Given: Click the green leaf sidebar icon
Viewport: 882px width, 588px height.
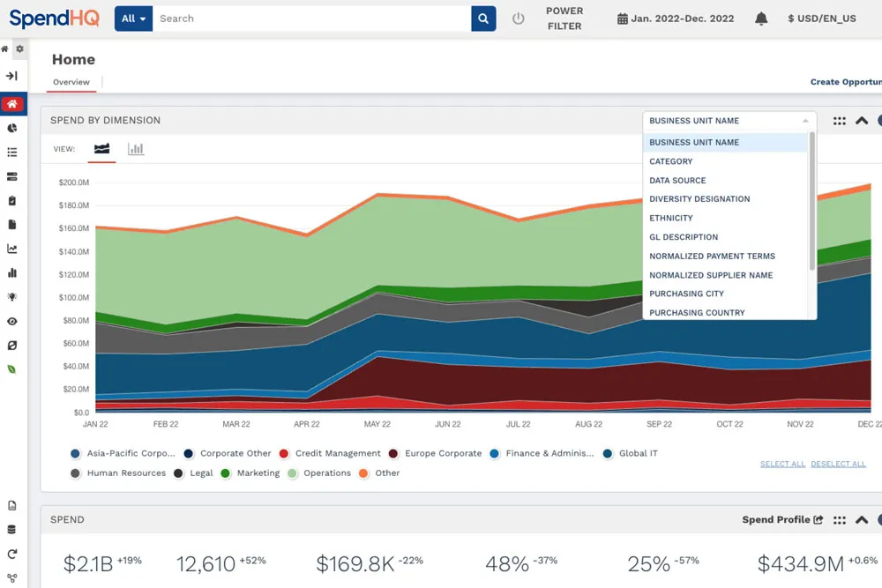Looking at the screenshot, I should click(11, 368).
